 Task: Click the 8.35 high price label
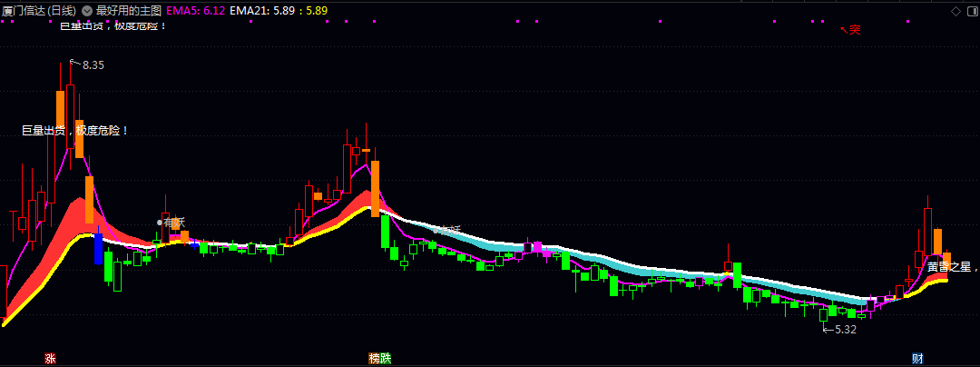point(93,65)
